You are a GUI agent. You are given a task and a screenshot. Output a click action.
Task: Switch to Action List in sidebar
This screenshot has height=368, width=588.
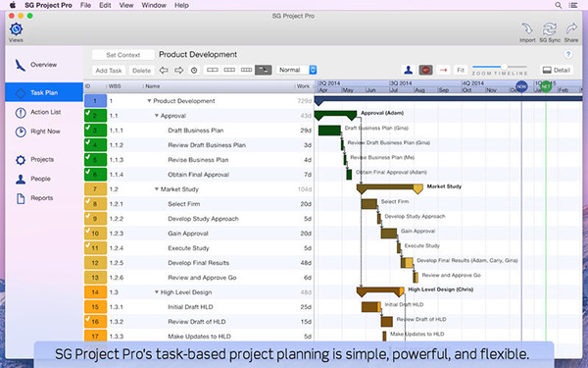click(44, 112)
